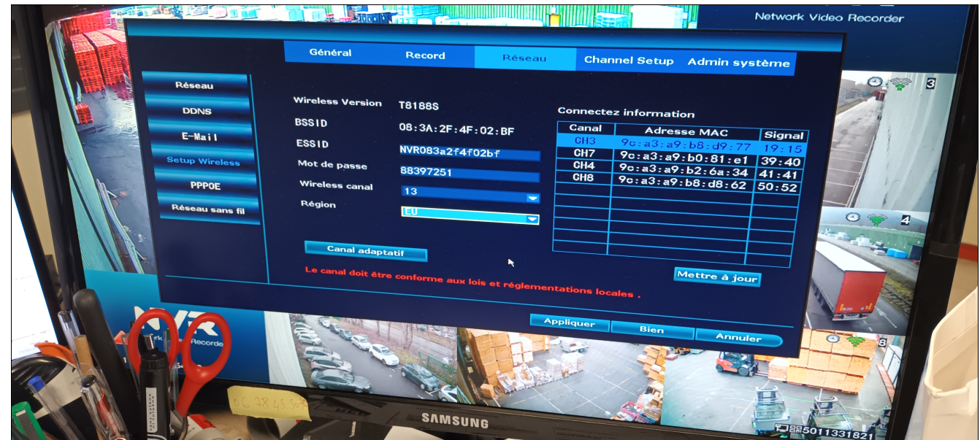Image resolution: width=980 pixels, height=440 pixels.
Task: Select Setup Wireless in the sidebar
Action: click(203, 161)
